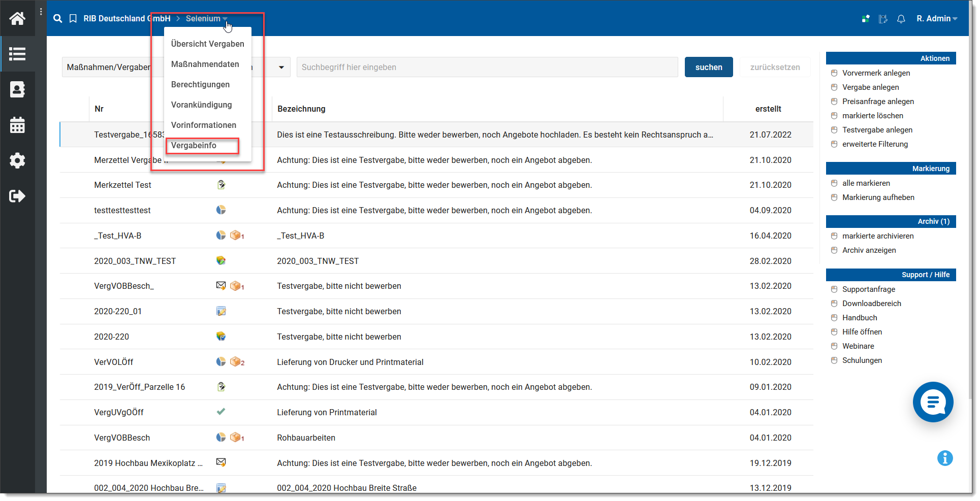The height and width of the screenshot is (501, 980).
Task: Open the list view sidebar icon
Action: tap(17, 54)
